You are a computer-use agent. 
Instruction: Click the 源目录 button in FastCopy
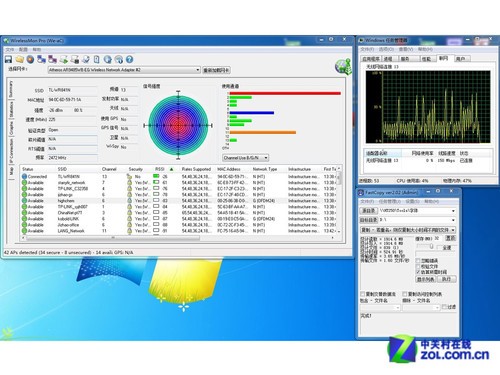pyautogui.click(x=368, y=211)
